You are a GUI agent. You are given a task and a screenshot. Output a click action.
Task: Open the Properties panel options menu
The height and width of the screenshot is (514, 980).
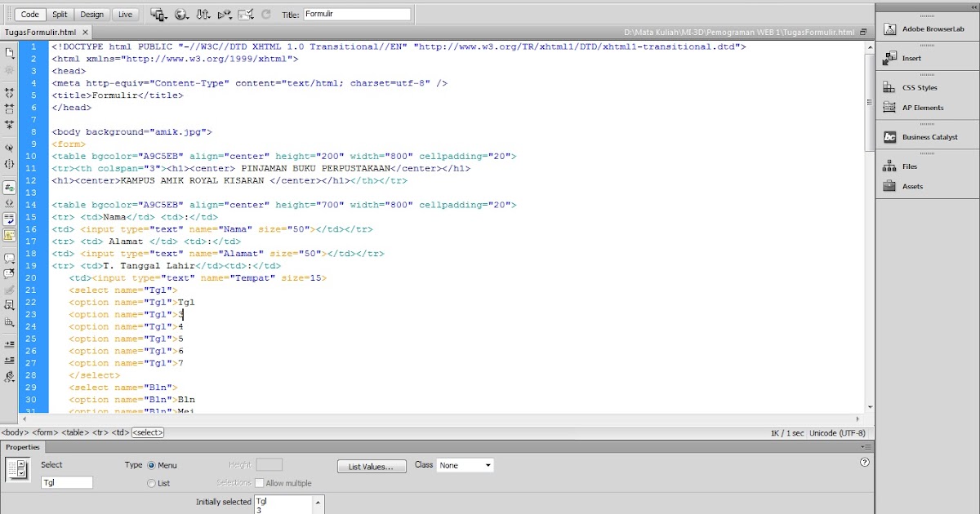[866, 447]
